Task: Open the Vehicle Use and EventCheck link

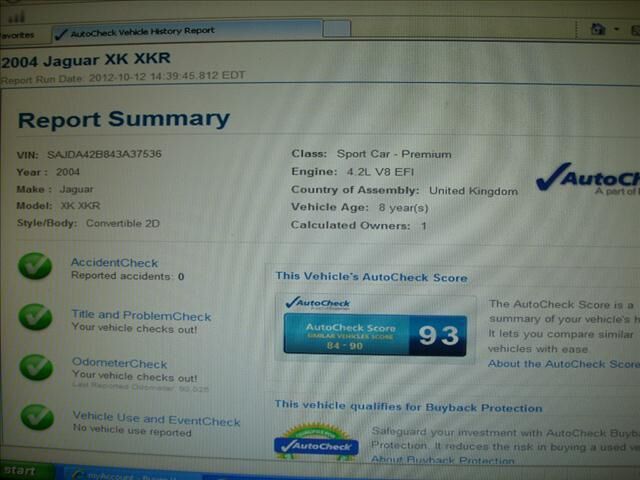Action: pos(156,418)
